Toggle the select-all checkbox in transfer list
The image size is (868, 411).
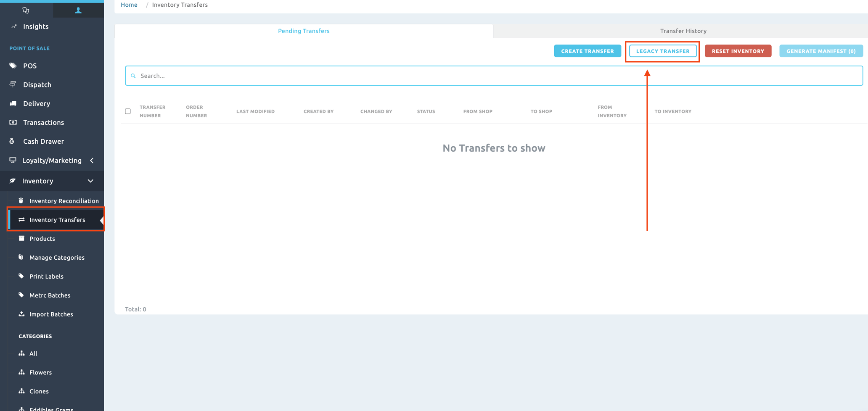[x=128, y=111]
